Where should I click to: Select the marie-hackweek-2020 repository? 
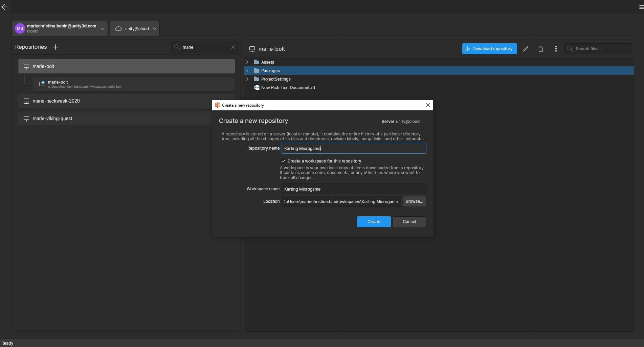point(56,101)
